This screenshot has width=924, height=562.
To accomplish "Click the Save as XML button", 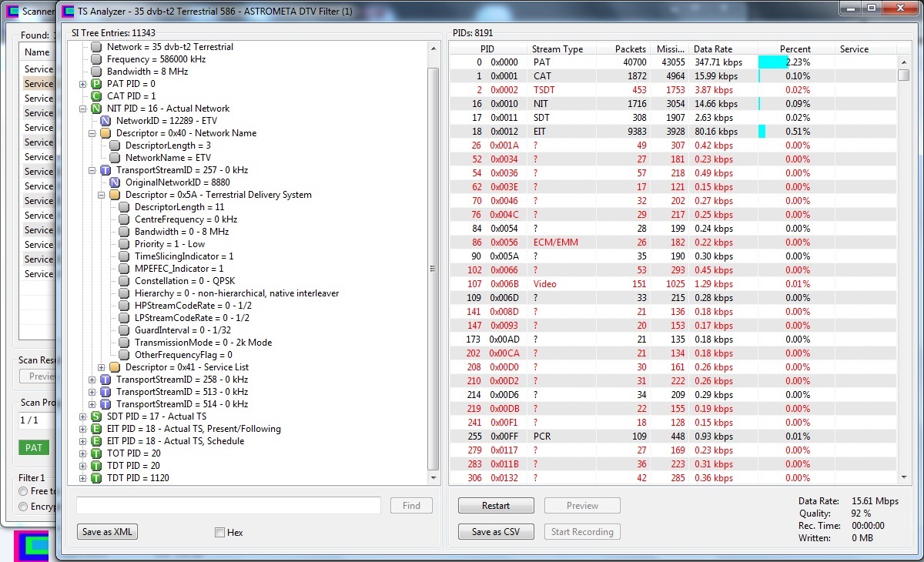I will (x=107, y=531).
